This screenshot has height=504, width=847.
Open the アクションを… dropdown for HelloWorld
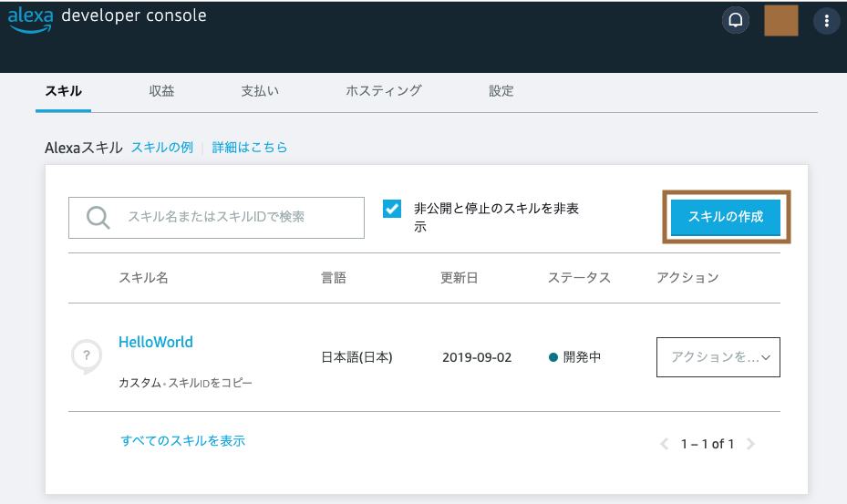point(718,357)
